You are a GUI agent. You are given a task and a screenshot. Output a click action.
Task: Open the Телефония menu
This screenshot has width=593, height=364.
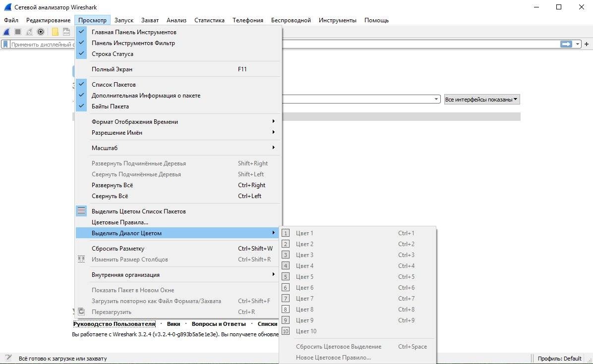tap(248, 20)
